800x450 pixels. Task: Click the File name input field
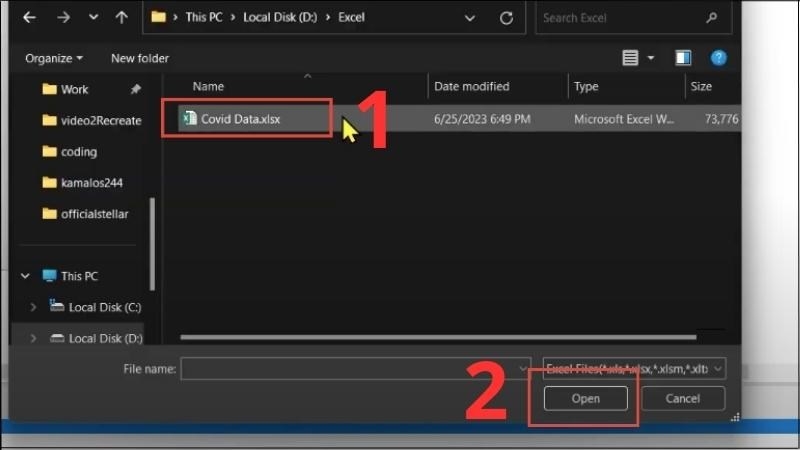click(356, 369)
